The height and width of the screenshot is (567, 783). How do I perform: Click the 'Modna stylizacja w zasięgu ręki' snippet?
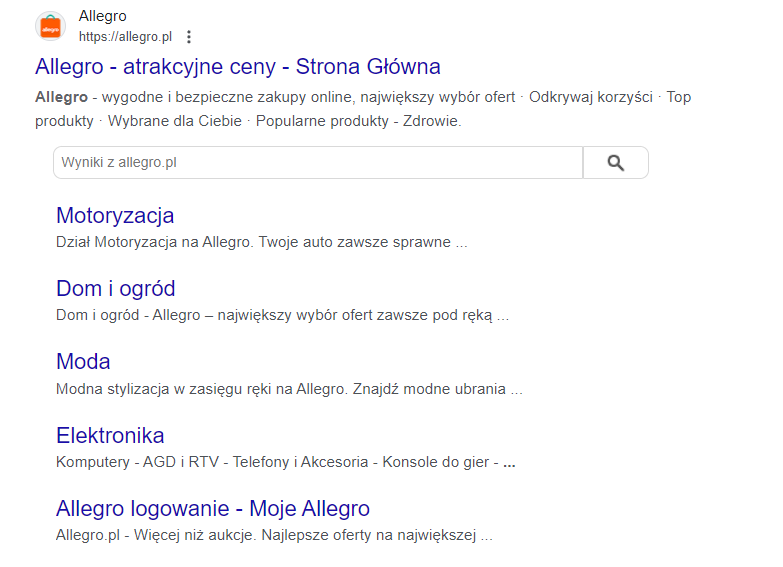pyautogui.click(x=175, y=389)
